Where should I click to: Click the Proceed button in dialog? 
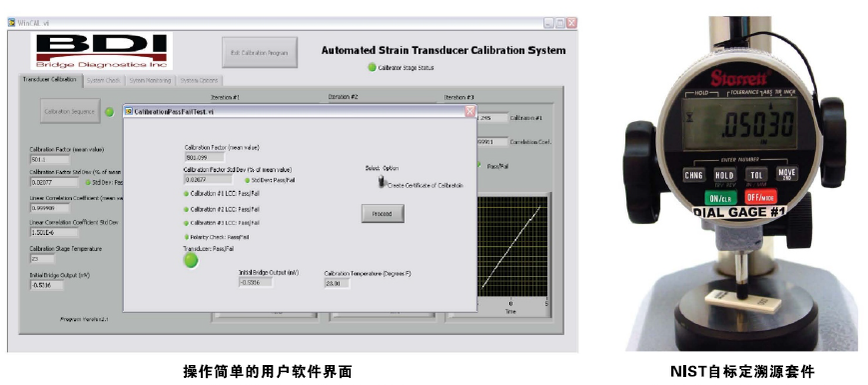pyautogui.click(x=383, y=213)
